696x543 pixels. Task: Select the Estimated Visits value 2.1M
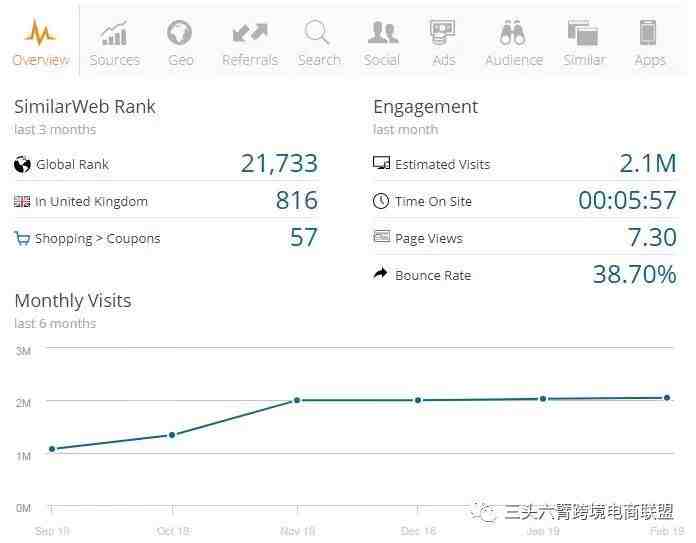(648, 163)
